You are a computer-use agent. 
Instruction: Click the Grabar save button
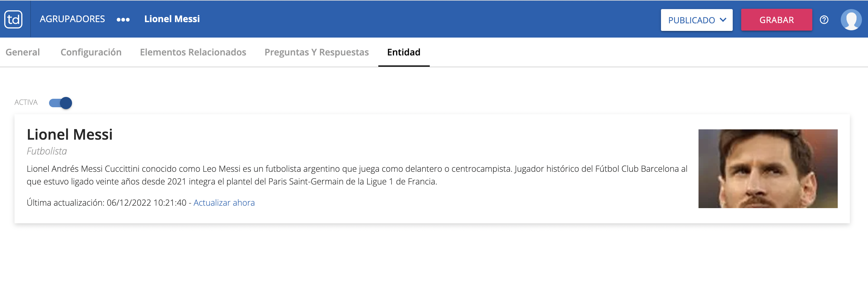click(x=776, y=20)
